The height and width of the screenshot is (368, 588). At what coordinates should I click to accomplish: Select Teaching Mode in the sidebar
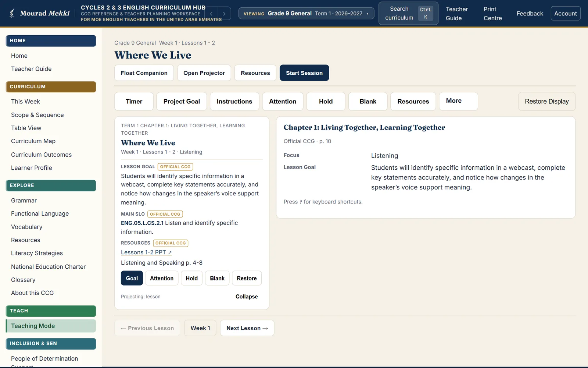pos(51,326)
